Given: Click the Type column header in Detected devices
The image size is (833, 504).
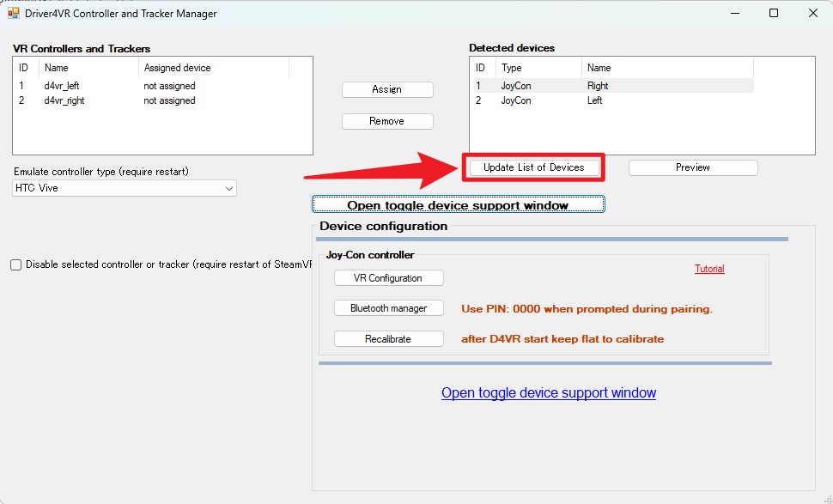Looking at the screenshot, I should (538, 68).
